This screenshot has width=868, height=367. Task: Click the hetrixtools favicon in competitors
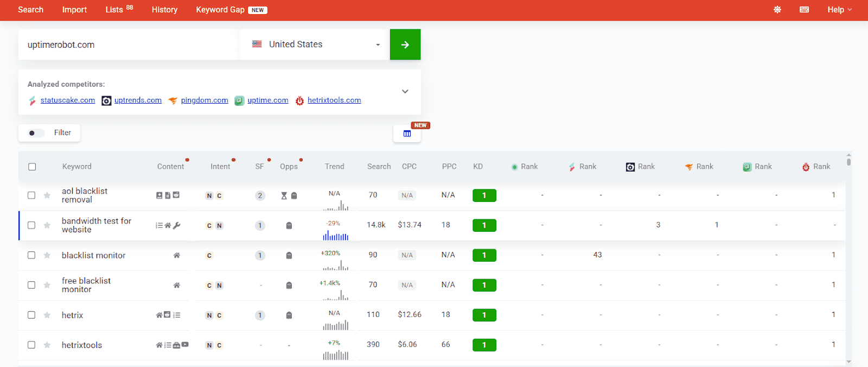[x=299, y=100]
